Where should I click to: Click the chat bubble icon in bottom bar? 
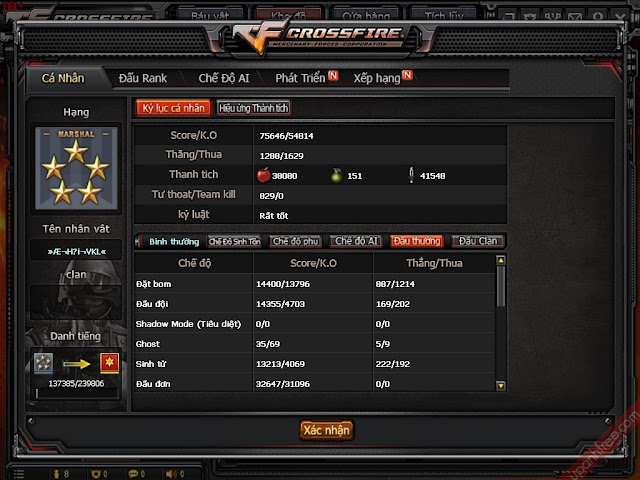coord(133,474)
